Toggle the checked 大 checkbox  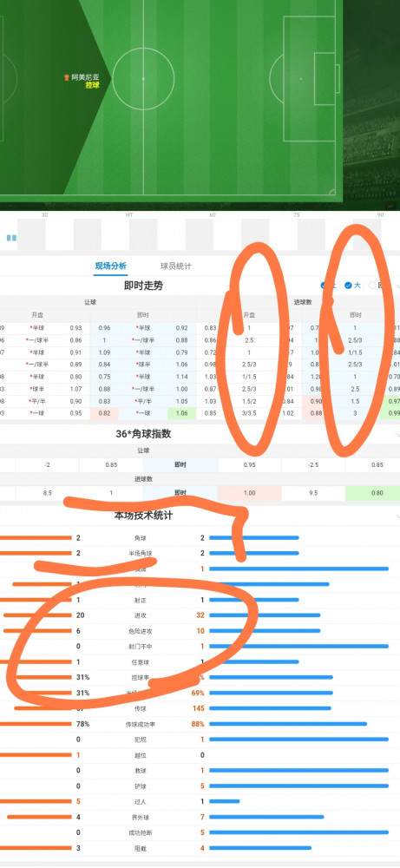(x=348, y=285)
